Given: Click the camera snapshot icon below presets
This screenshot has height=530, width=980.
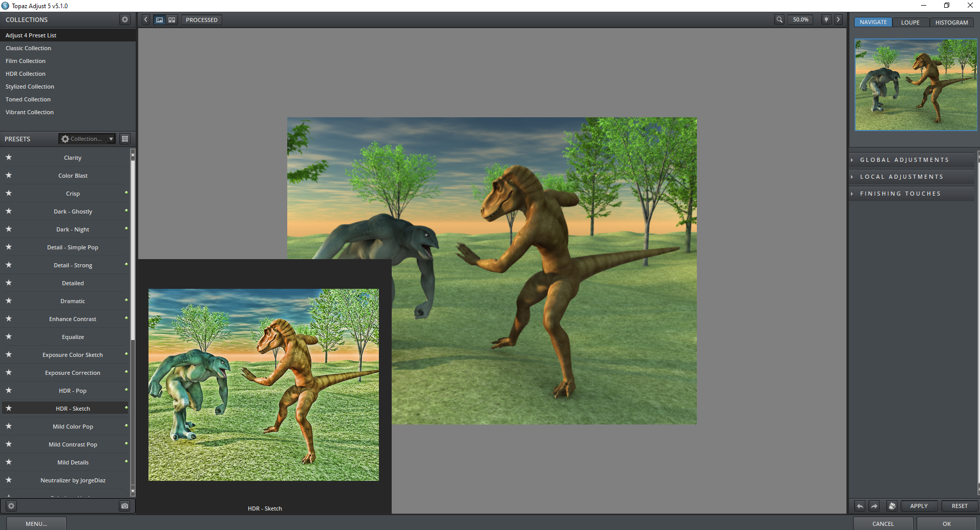Looking at the screenshot, I should pos(124,506).
